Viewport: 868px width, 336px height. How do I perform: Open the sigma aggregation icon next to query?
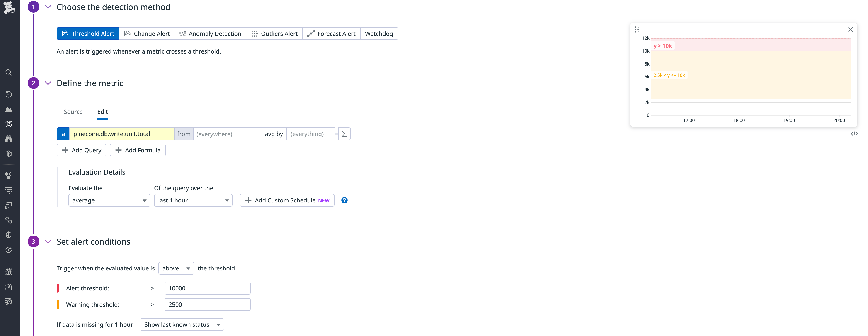coord(344,134)
